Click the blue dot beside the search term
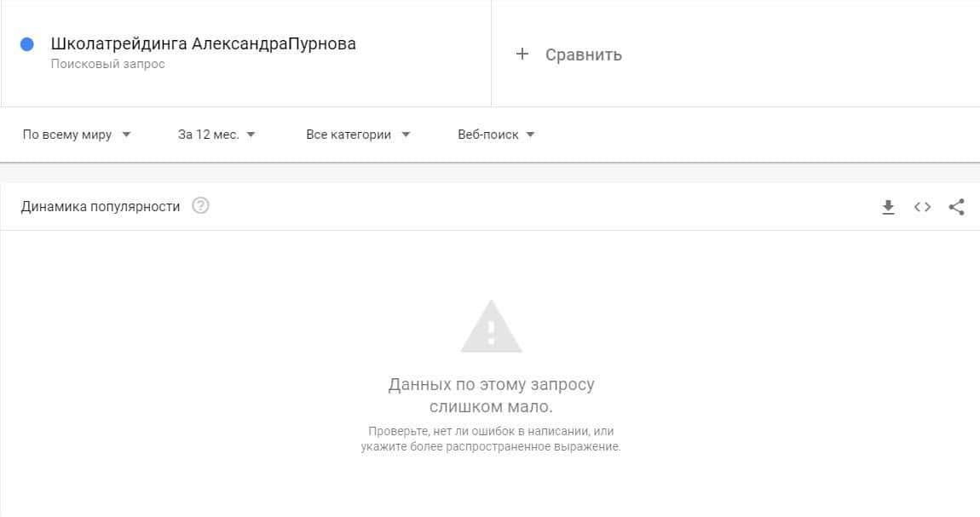Screen dimensions: 980x517 pyautogui.click(x=27, y=44)
